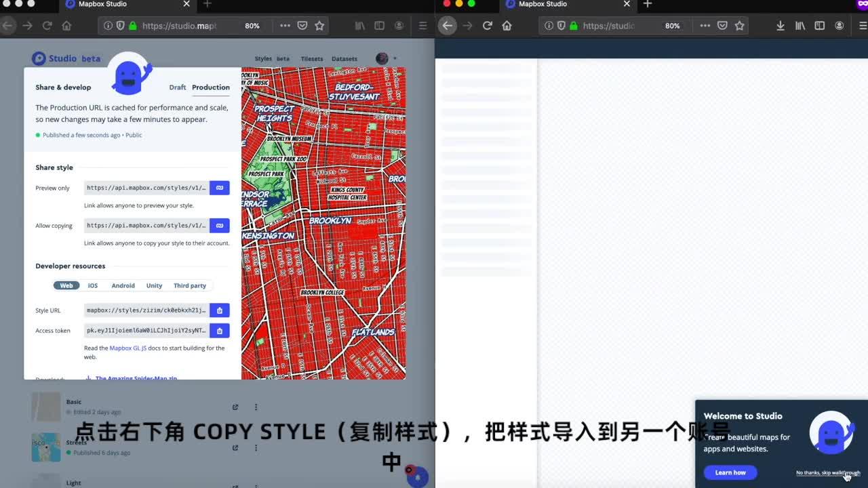Viewport: 868px width, 488px height.
Task: Click the Pocket icon in the address bar
Action: pyautogui.click(x=302, y=25)
